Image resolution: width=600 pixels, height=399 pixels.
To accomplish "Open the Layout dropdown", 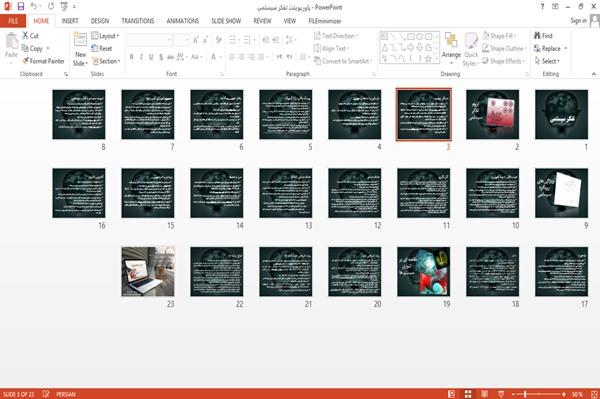I will coord(105,36).
